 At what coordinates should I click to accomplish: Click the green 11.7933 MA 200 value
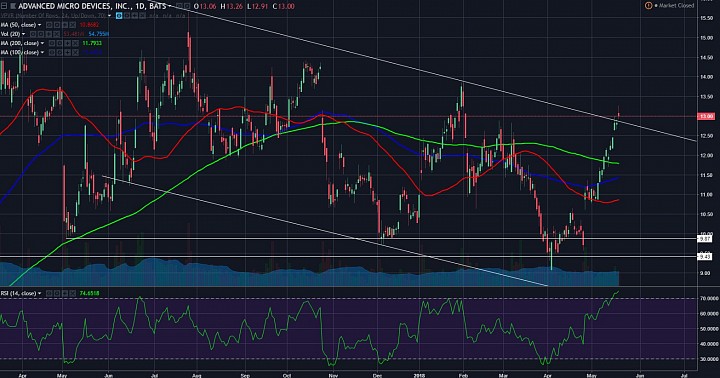[92, 43]
